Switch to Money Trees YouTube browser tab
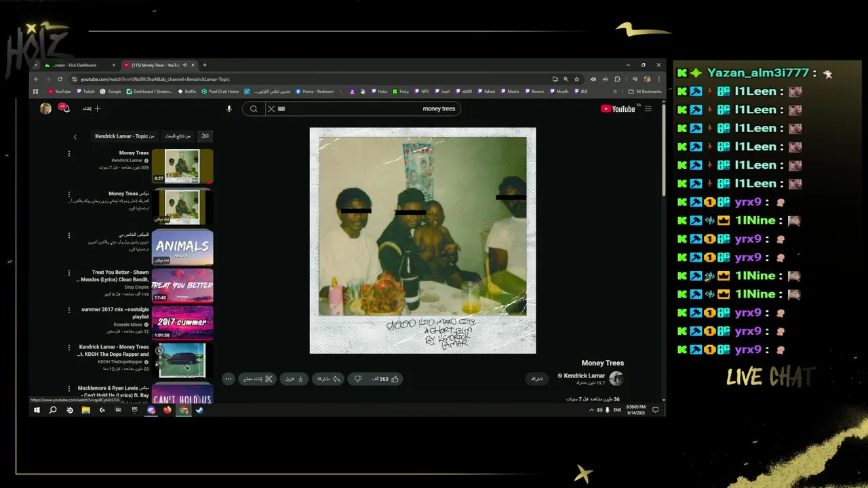The image size is (868, 488). click(159, 65)
